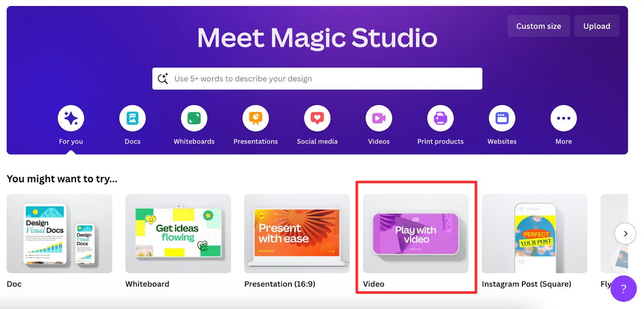Open the Presentations category icon
This screenshot has width=644, height=309.
(256, 118)
